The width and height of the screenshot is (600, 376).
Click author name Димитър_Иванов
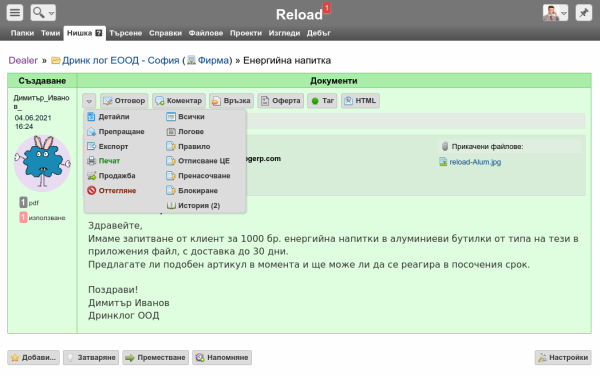click(41, 102)
